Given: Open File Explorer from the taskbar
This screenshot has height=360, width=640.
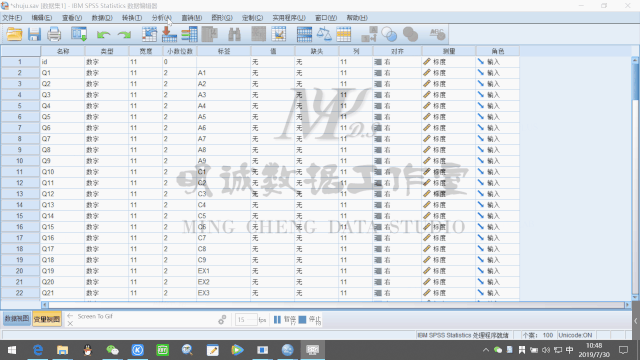Looking at the screenshot, I should click(x=62, y=350).
